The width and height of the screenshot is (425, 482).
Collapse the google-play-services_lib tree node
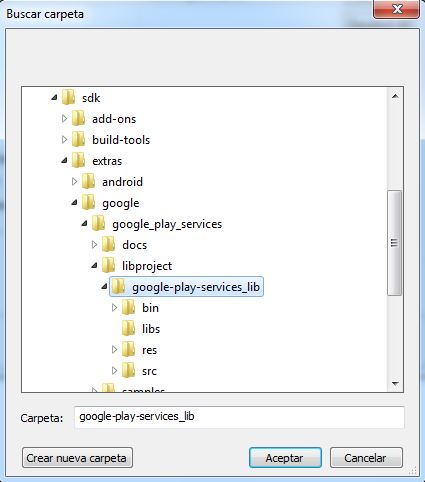pos(104,287)
